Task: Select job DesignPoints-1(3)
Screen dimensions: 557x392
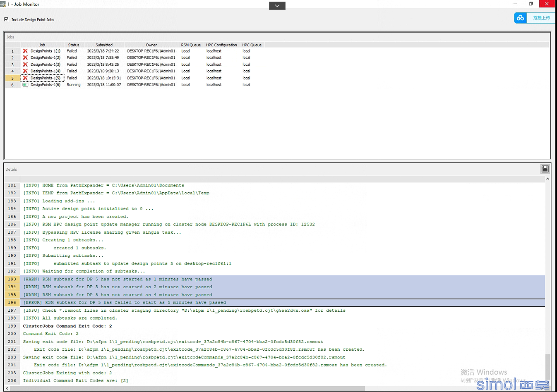Action: [x=46, y=65]
